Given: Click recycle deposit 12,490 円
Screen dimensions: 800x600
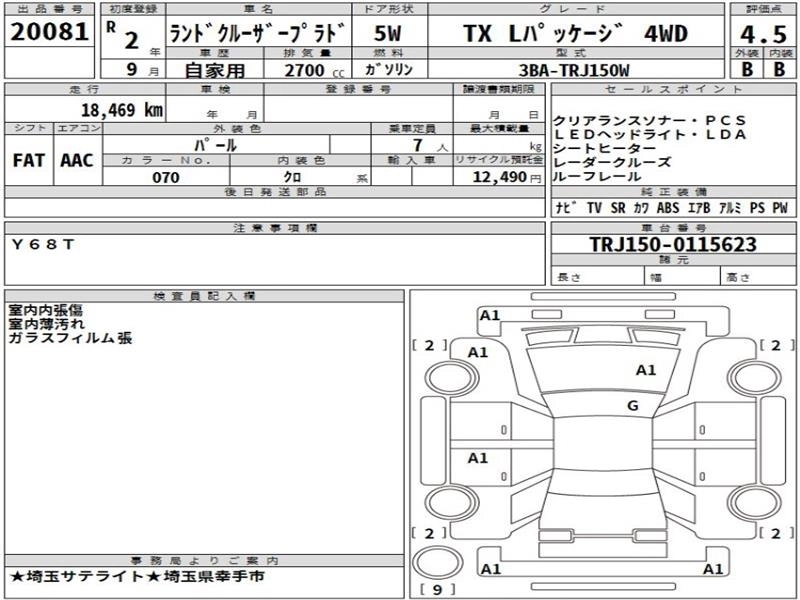Looking at the screenshot, I should (x=507, y=177).
